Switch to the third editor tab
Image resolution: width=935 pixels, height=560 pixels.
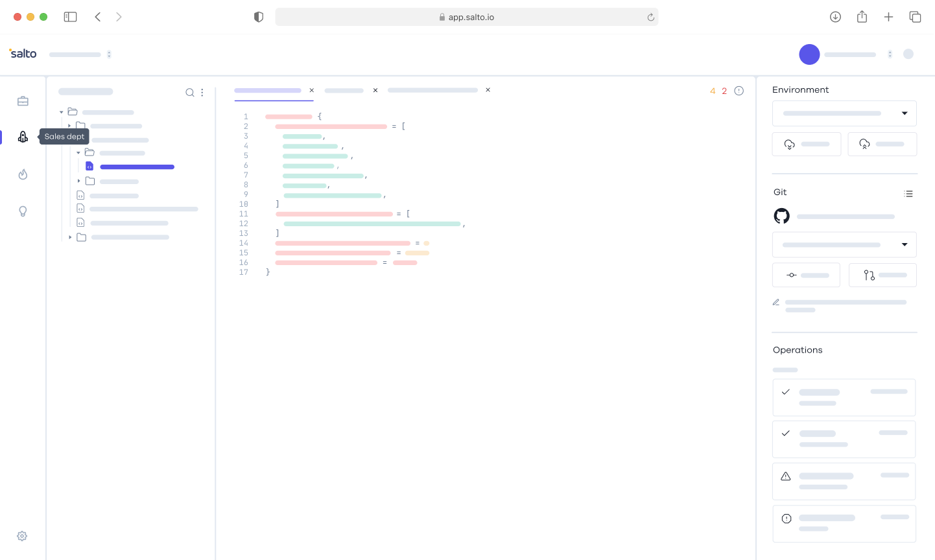click(432, 90)
